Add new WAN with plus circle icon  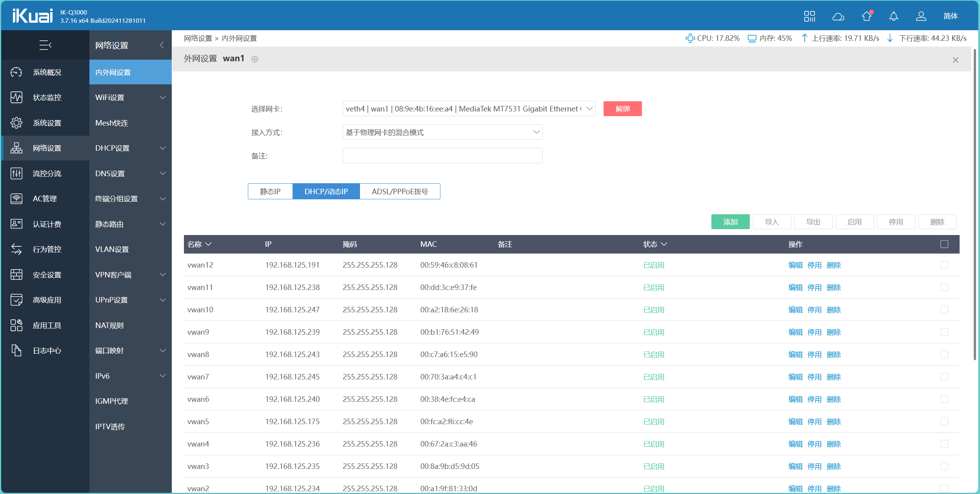pos(255,59)
